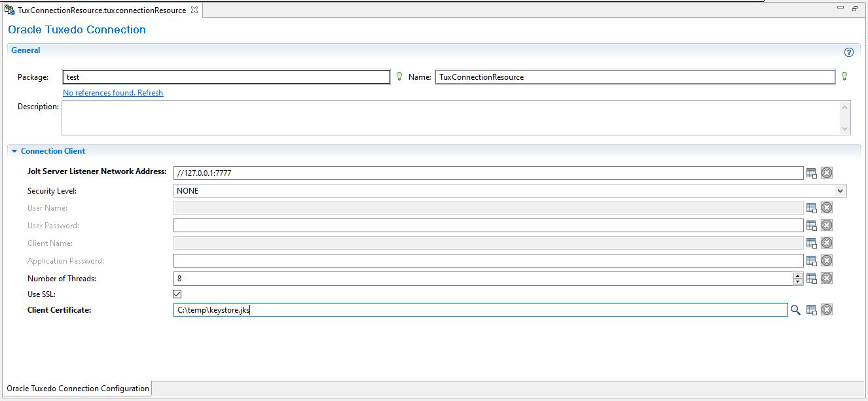Click into the Number of Threads field
Viewport: 868px width, 401px height.
coord(483,279)
